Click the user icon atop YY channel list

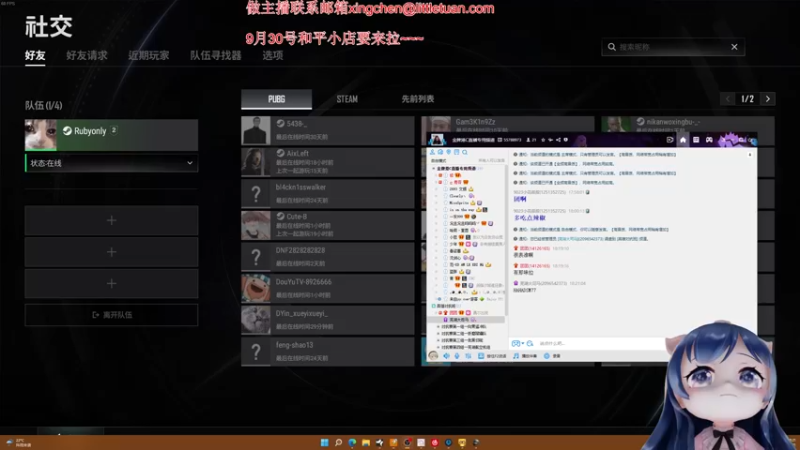[433, 152]
